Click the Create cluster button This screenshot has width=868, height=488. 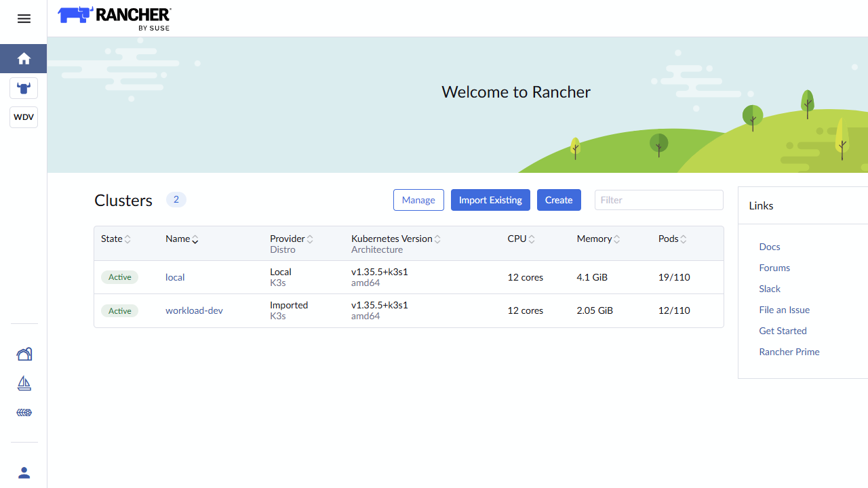[559, 200]
